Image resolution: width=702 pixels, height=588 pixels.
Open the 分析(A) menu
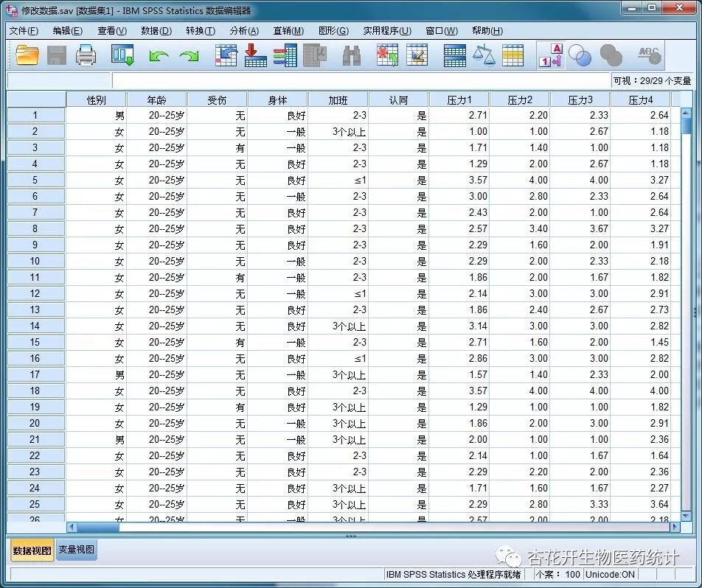pos(243,31)
